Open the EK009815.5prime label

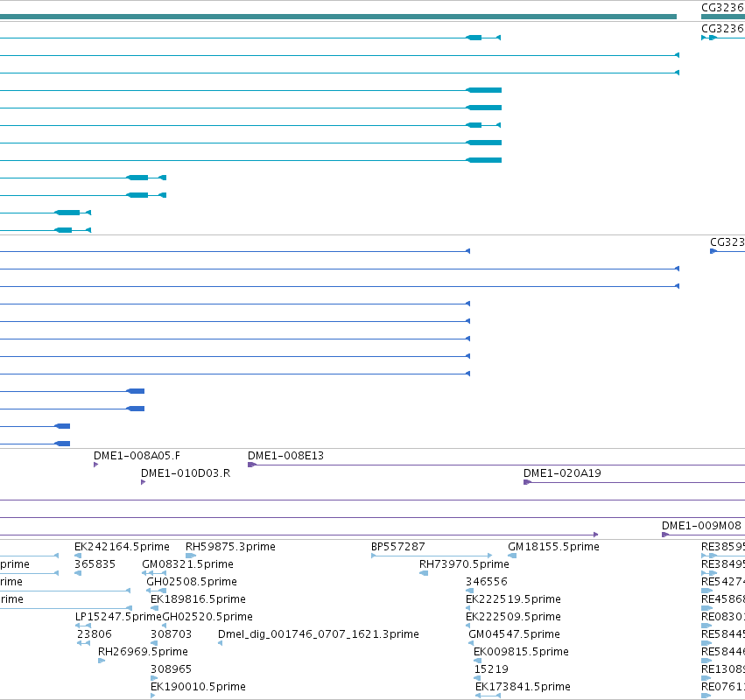pos(521,652)
